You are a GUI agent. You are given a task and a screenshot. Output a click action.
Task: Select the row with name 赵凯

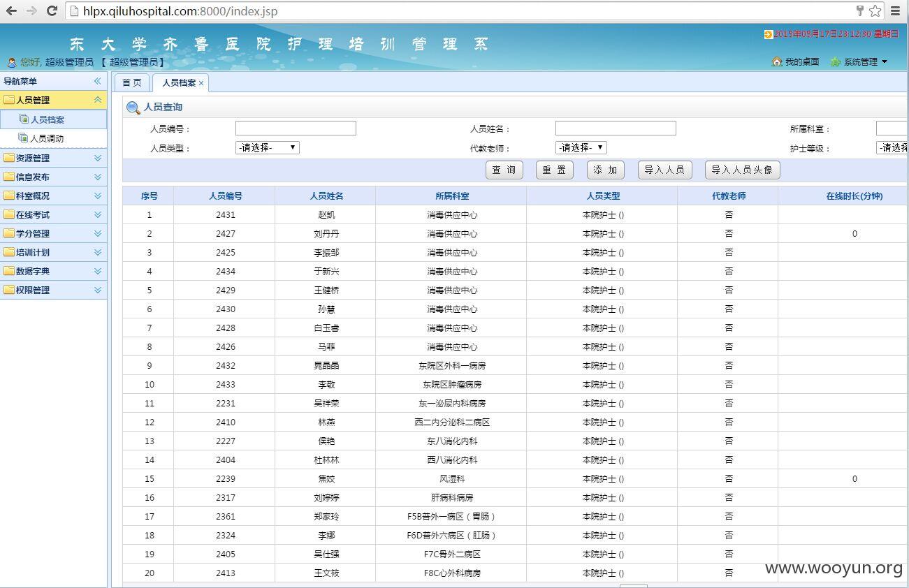click(x=516, y=214)
